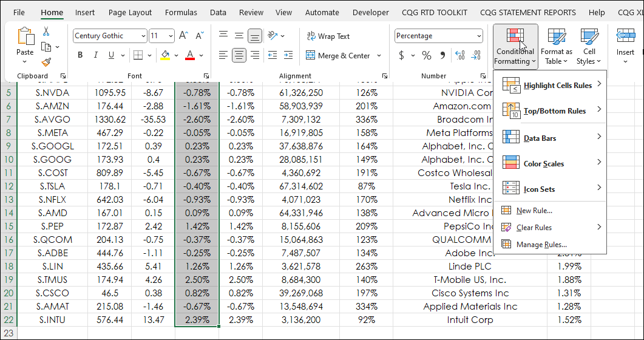The image size is (644, 340).
Task: Apply the Borders icon
Action: coord(138,55)
